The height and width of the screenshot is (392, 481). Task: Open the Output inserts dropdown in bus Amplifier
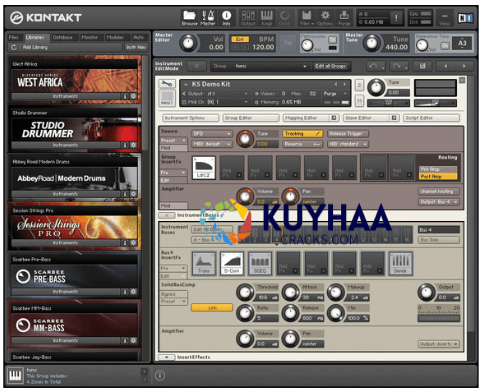click(x=439, y=344)
